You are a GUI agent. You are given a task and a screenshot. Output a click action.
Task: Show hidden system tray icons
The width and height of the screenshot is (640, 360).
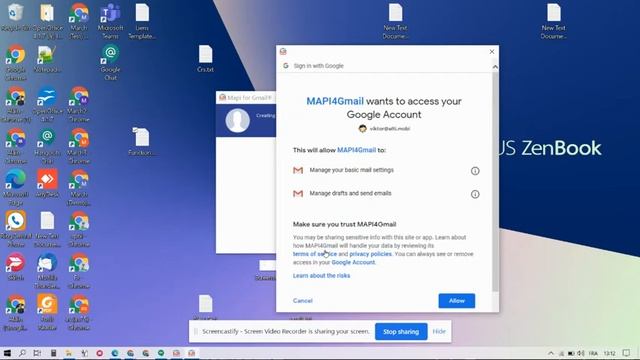[x=551, y=353]
